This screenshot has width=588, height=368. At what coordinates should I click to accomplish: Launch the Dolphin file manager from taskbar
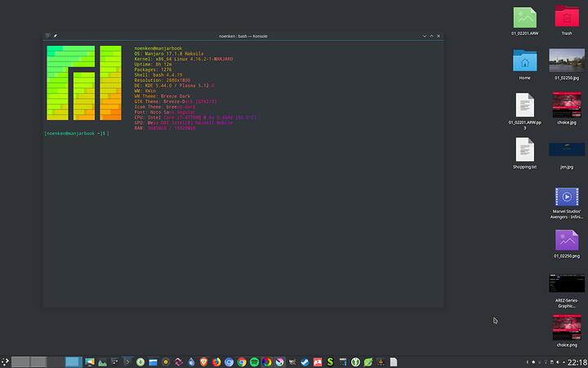coord(153,362)
